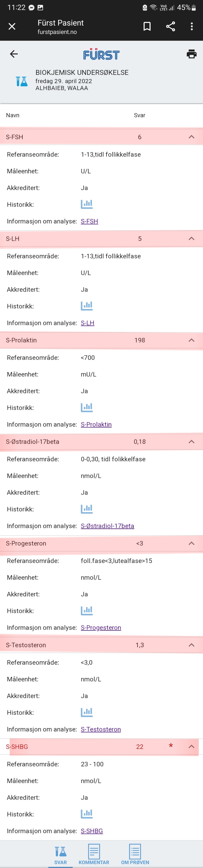
Task: Click the Fürst logo
Action: 102,54
